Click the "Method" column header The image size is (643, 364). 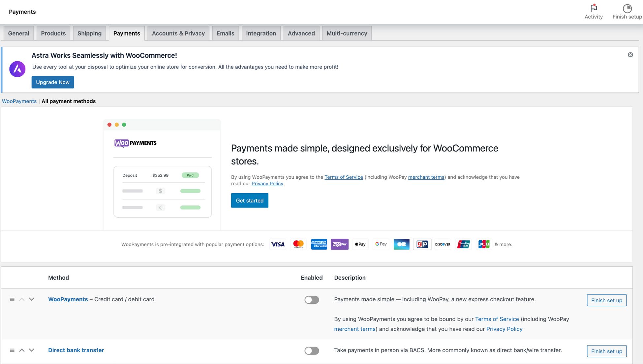click(x=58, y=278)
